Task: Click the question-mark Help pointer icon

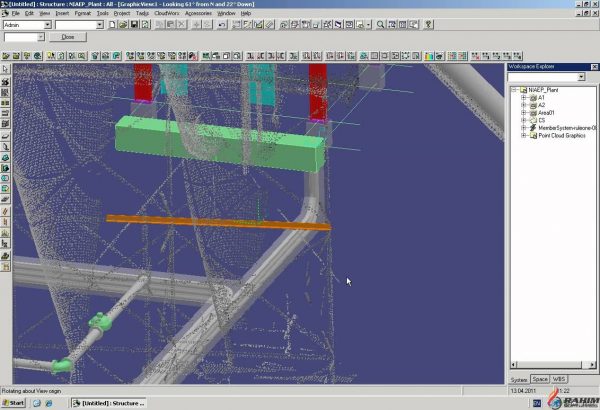Action: click(x=428, y=25)
